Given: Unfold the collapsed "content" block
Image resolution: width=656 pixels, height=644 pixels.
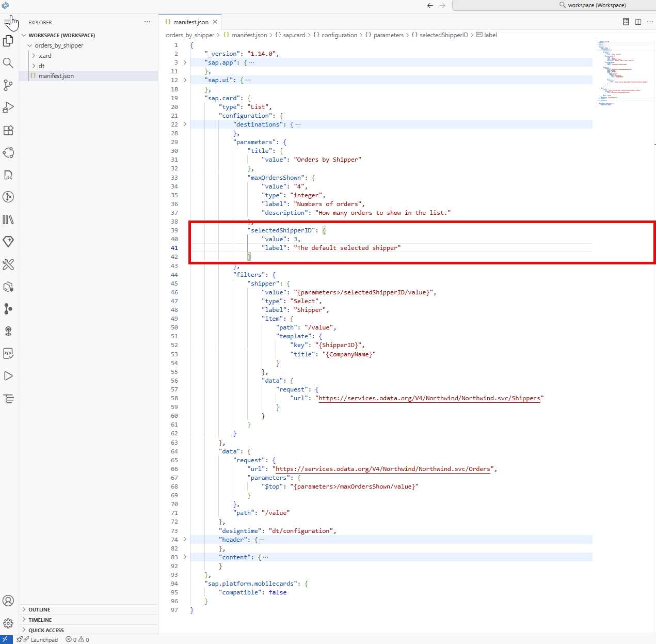Looking at the screenshot, I should 185,557.
